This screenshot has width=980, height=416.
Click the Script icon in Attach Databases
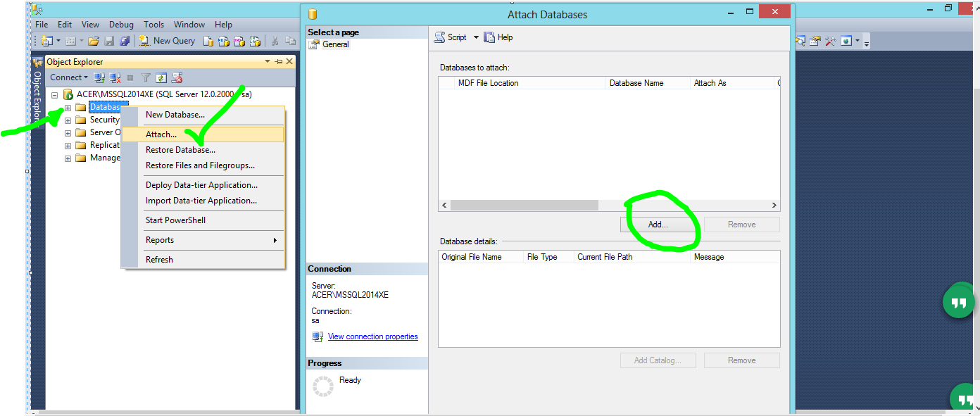pyautogui.click(x=439, y=37)
